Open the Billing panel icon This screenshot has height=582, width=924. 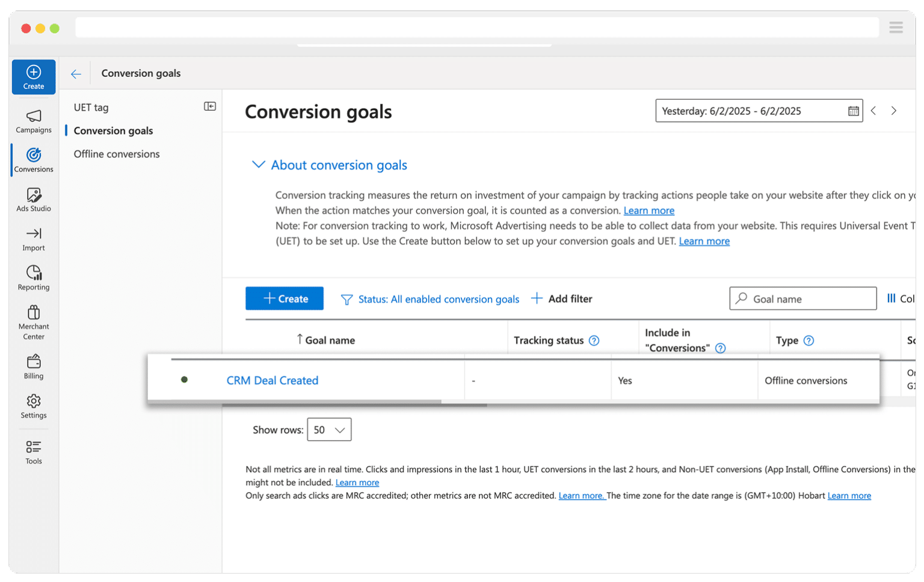point(33,363)
